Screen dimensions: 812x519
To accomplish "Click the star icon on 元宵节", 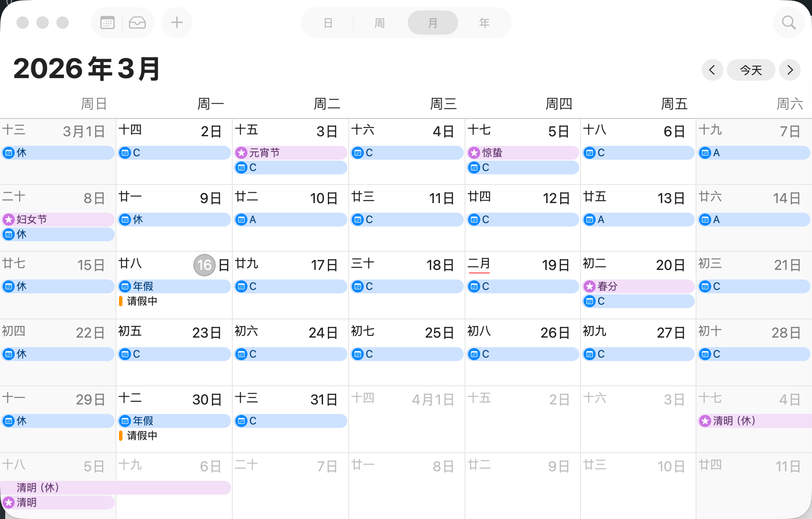I will pos(241,153).
